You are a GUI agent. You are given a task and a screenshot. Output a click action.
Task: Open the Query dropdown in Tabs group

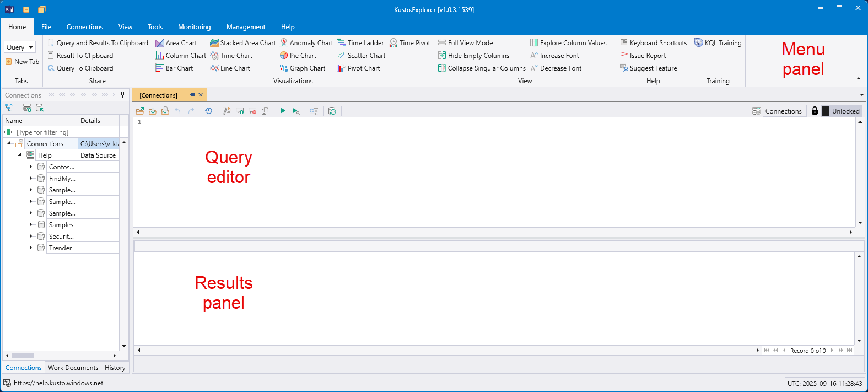point(20,47)
